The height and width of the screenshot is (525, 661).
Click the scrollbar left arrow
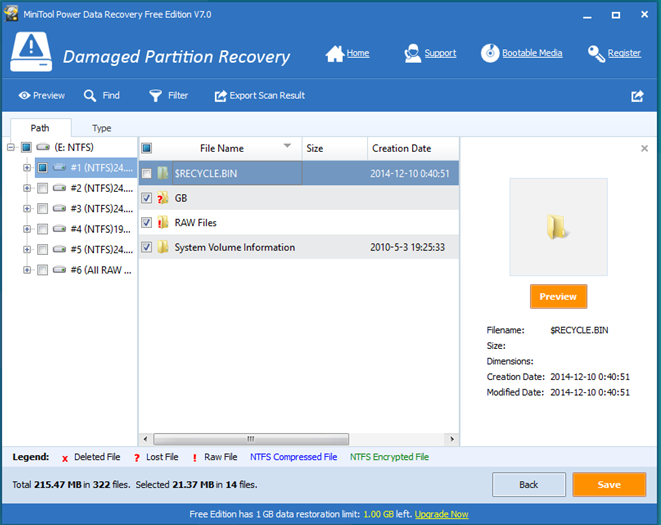point(145,439)
